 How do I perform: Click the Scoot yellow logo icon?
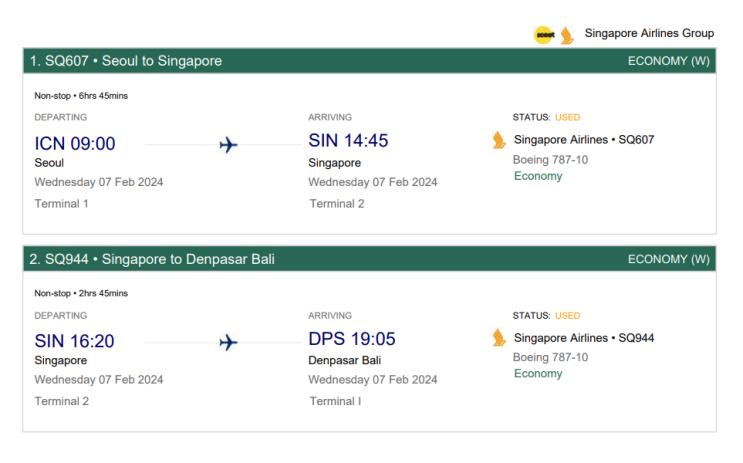coord(544,34)
